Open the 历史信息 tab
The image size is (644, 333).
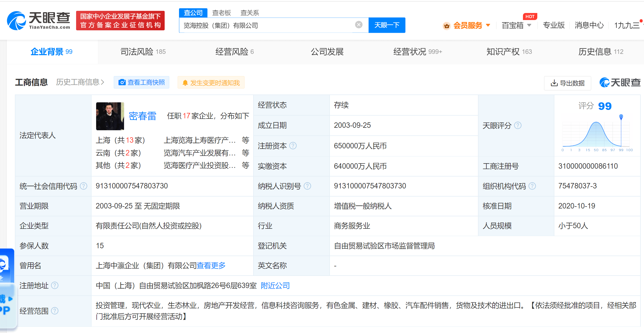(601, 52)
